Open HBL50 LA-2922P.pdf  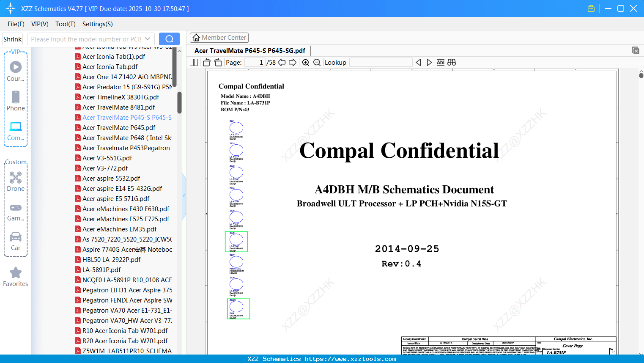(x=112, y=259)
